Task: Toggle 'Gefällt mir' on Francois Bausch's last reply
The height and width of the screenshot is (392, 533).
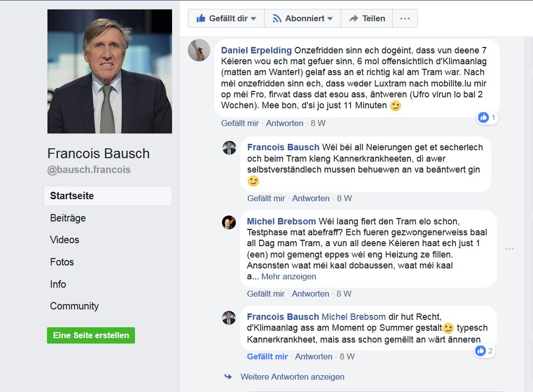Action: pyautogui.click(x=267, y=356)
